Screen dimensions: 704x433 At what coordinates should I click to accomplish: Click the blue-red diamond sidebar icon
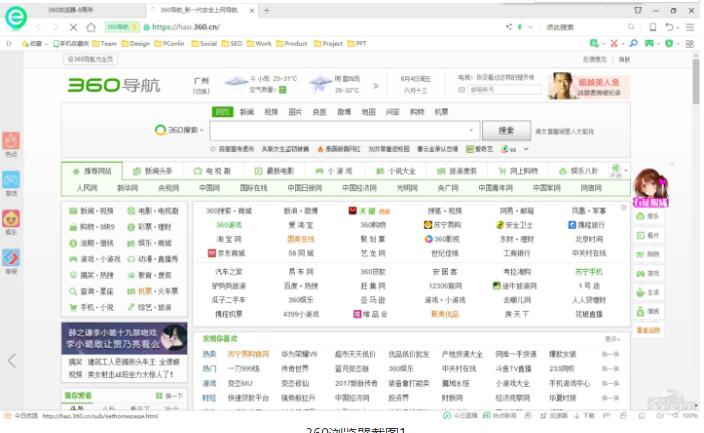tap(11, 258)
